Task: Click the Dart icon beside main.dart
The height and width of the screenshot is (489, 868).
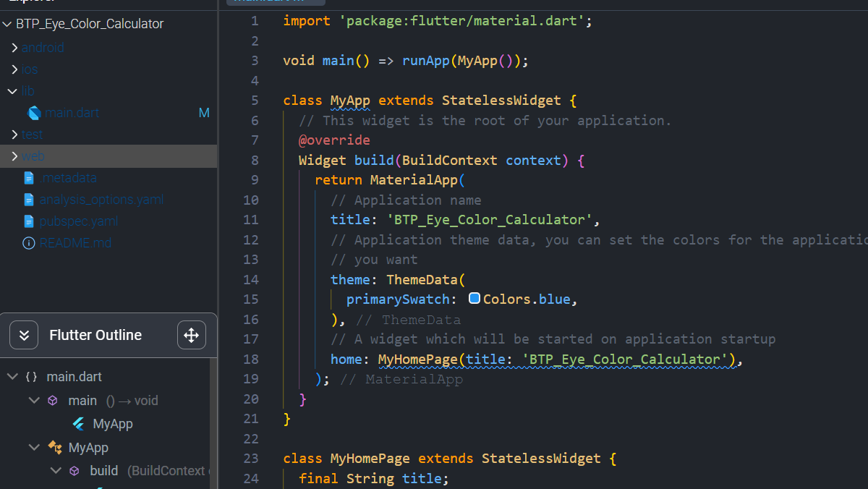Action: [x=34, y=113]
